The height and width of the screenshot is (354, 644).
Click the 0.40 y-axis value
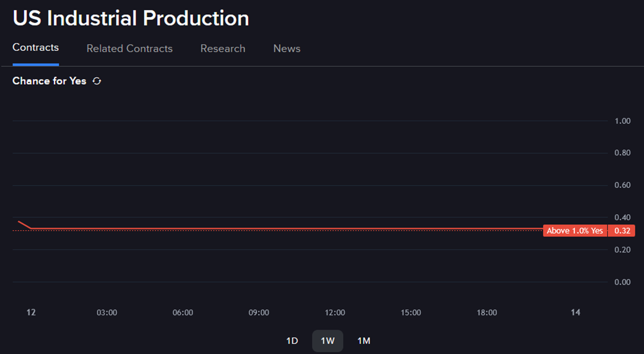point(622,218)
